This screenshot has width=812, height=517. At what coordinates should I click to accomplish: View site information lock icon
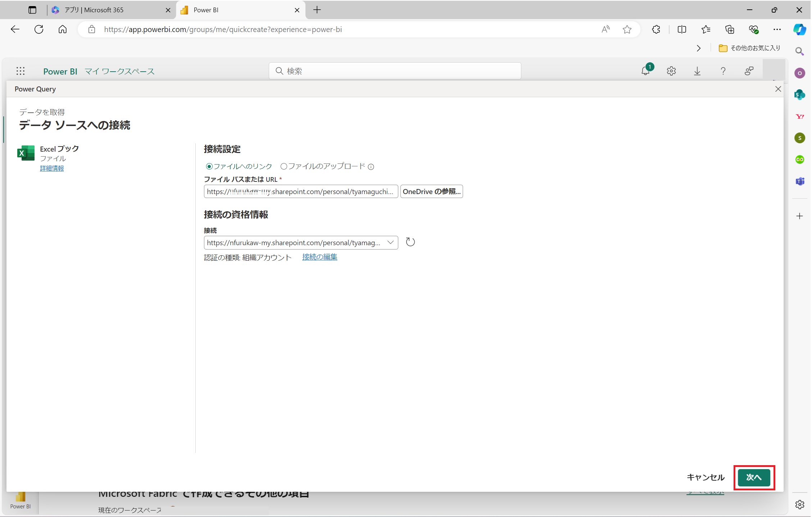click(x=92, y=29)
